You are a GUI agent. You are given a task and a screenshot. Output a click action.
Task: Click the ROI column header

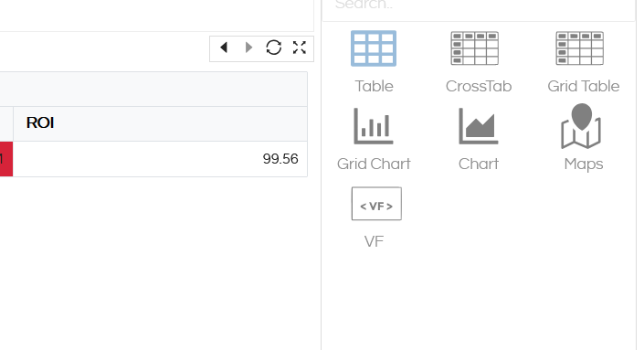click(x=160, y=123)
